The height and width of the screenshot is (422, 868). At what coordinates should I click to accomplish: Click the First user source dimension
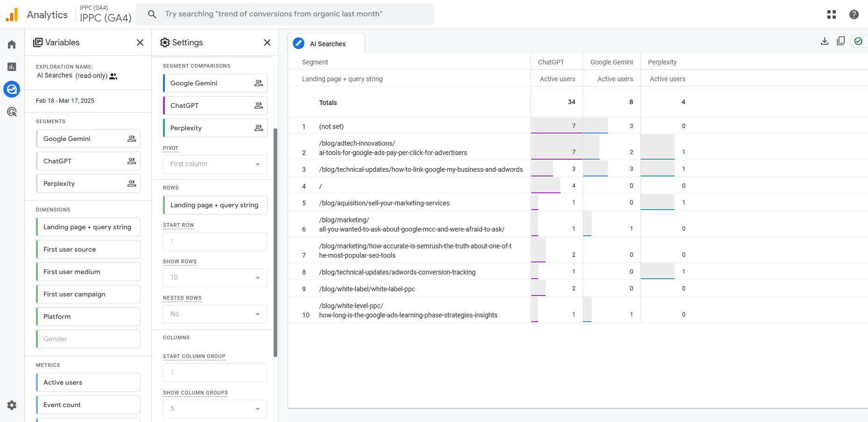point(88,249)
